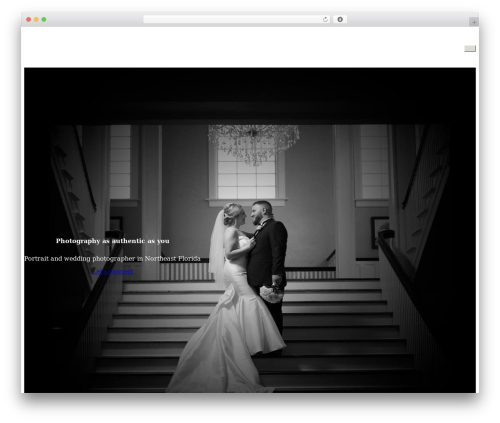This screenshot has width=500, height=423.
Task: Maximize the window with green button
Action: click(44, 20)
